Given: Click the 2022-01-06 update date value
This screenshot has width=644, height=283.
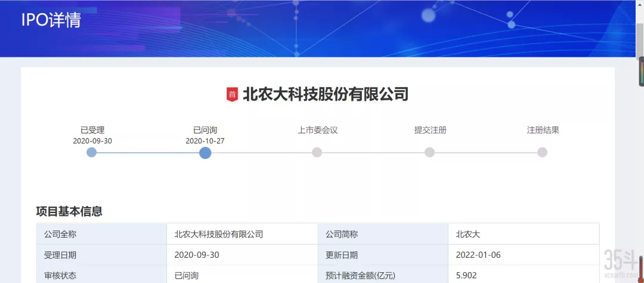Looking at the screenshot, I should pos(478,255).
